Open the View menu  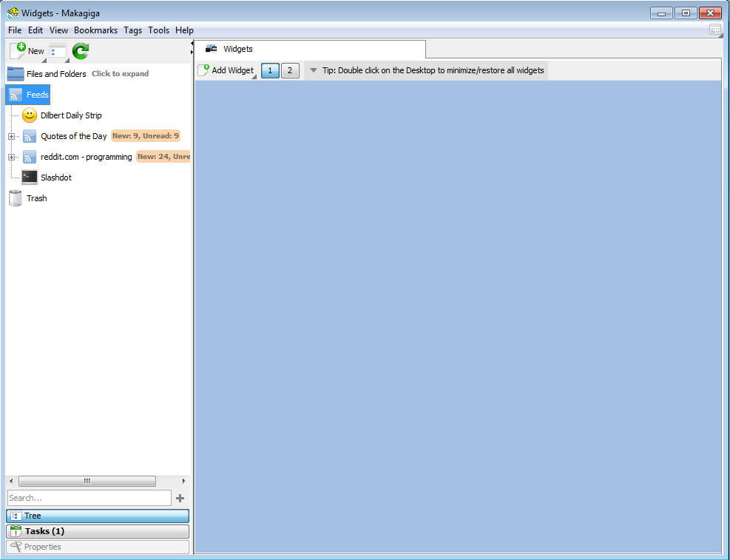point(58,30)
